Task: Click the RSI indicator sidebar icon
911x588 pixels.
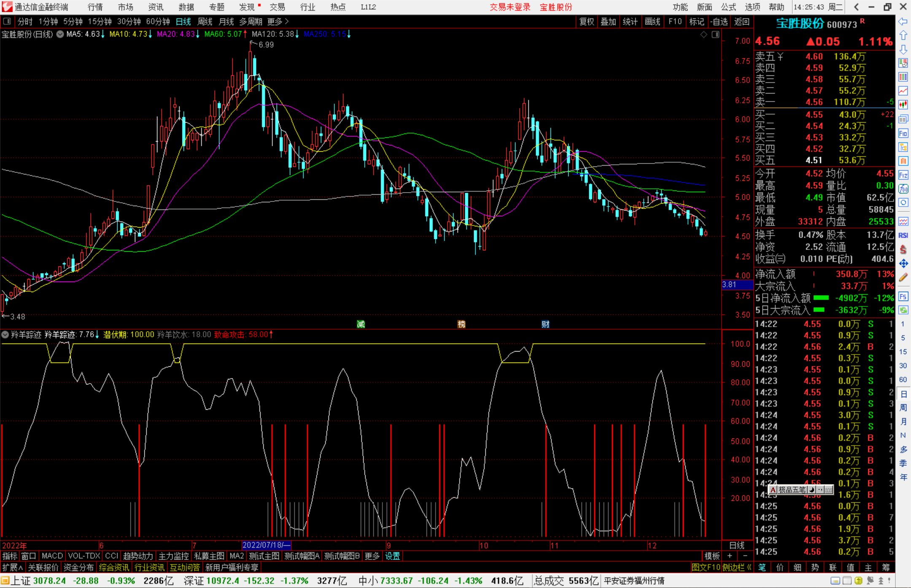Action: [903, 235]
